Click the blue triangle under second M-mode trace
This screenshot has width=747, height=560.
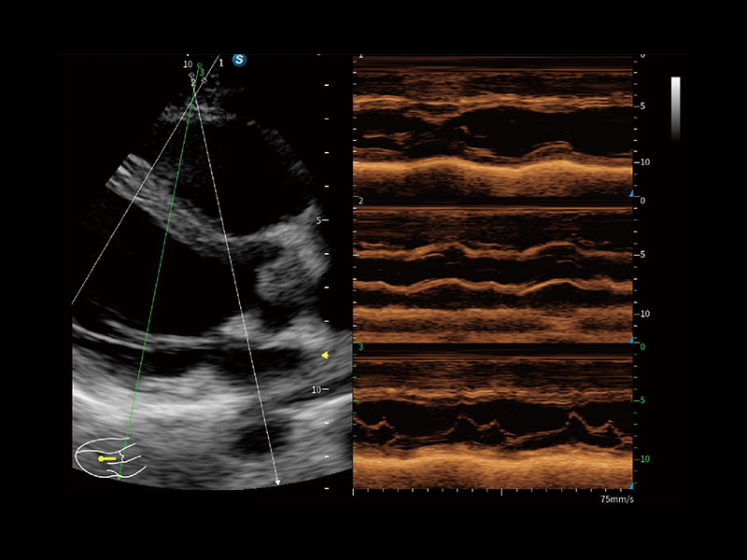click(633, 340)
